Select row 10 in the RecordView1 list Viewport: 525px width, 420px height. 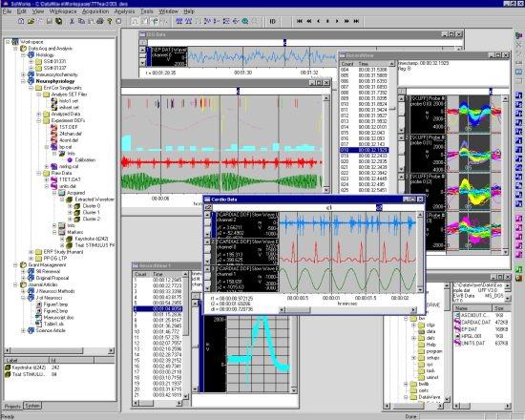click(158, 331)
